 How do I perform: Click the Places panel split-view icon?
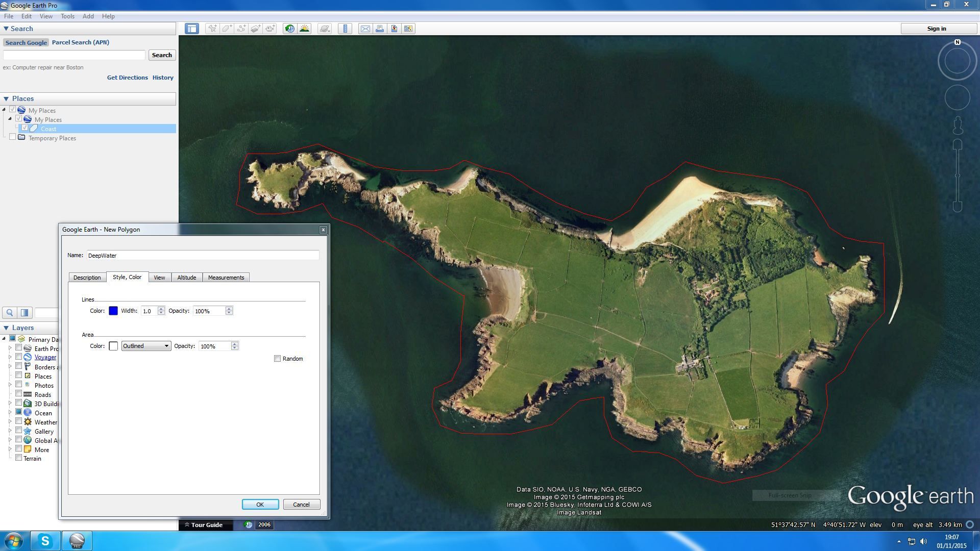pyautogui.click(x=24, y=313)
